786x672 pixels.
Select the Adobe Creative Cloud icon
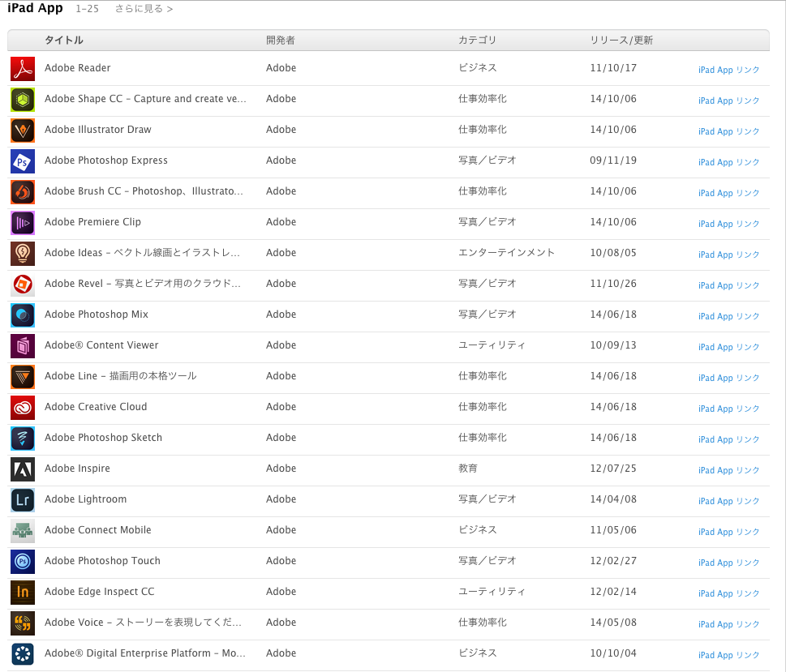[23, 408]
